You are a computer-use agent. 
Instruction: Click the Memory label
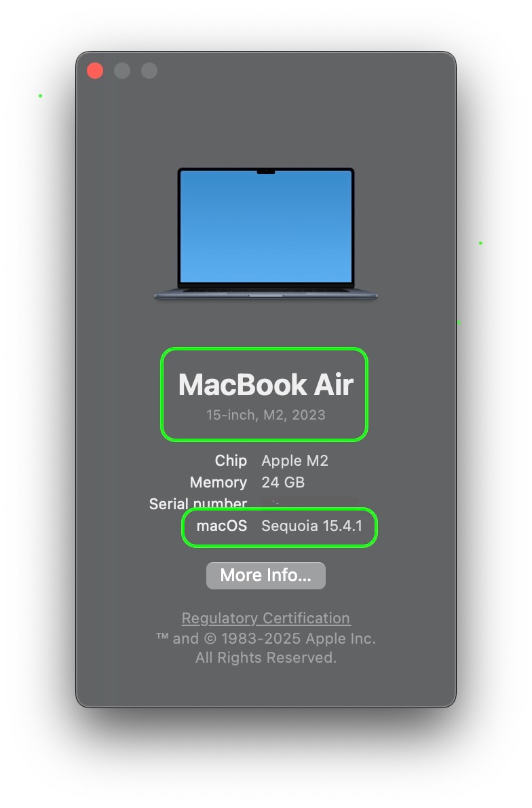coord(218,482)
